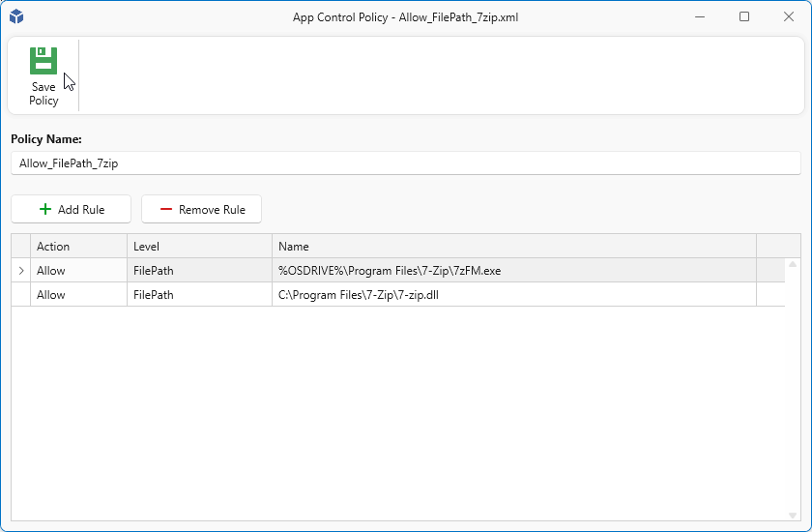Click the rules grid scroll down arrow
Screen dimensions: 812x532
793,516
